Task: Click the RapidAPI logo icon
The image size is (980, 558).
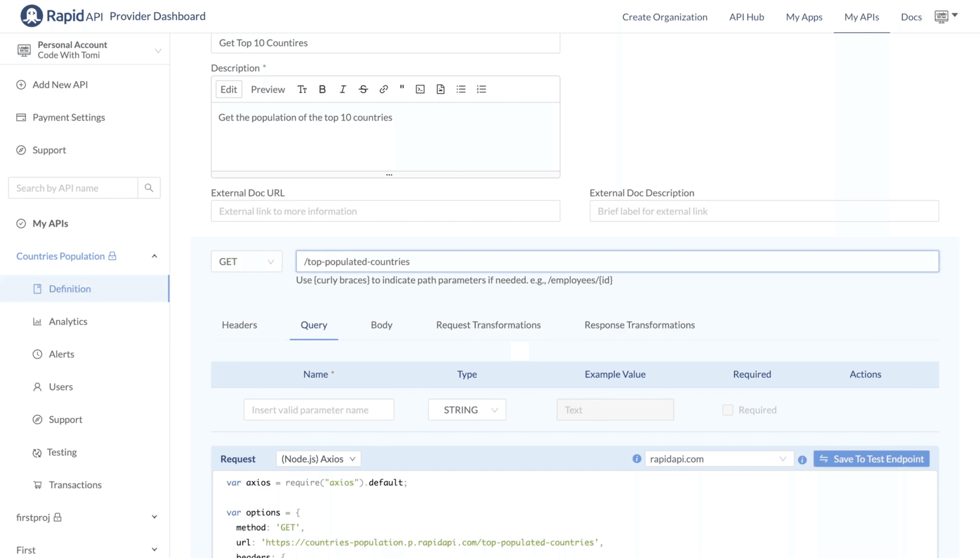Action: (x=31, y=16)
